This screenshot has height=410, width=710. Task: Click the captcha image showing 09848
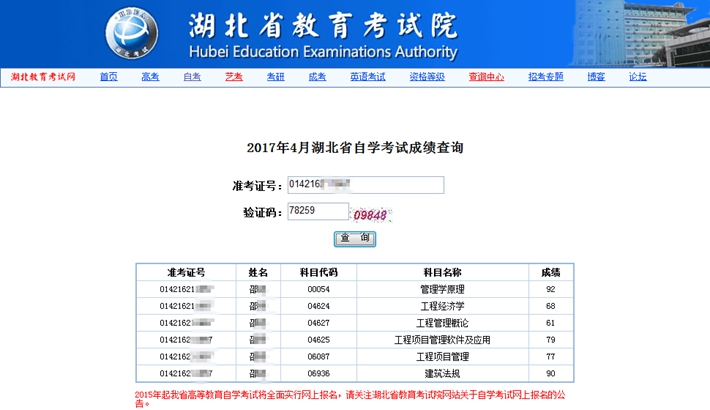[x=372, y=214]
